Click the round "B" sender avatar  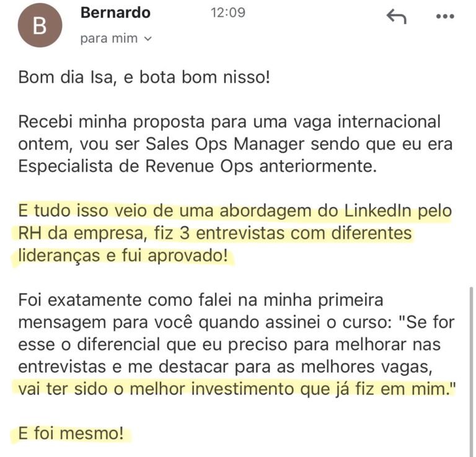pos(40,25)
